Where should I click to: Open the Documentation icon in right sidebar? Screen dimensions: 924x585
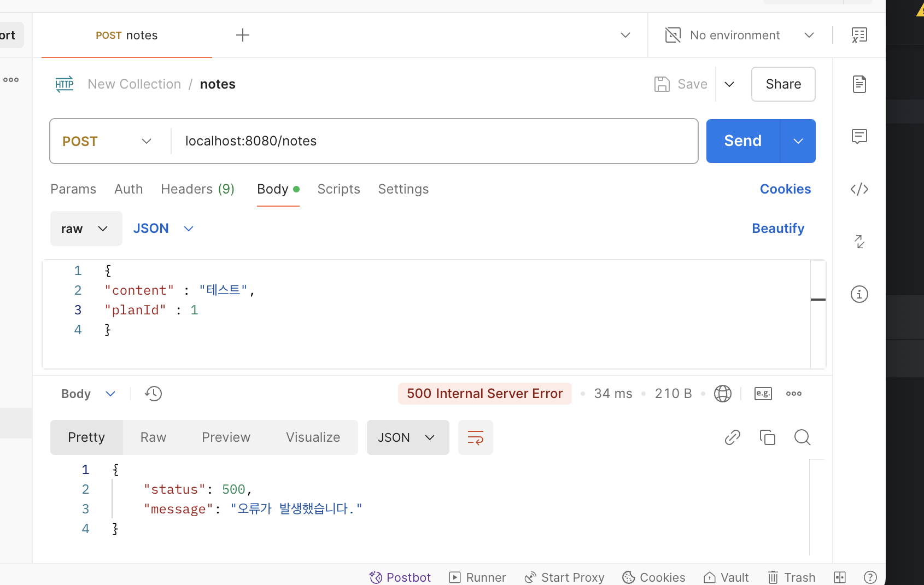coord(859,84)
